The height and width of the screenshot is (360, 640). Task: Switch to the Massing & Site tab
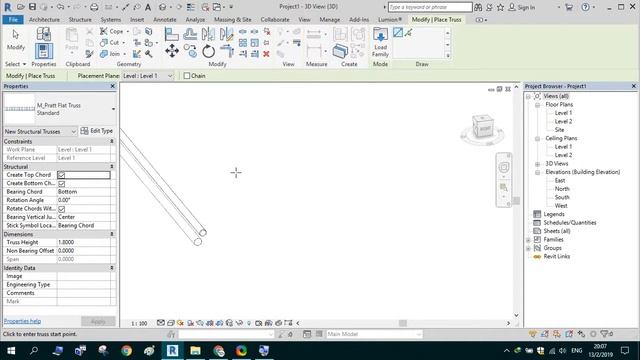point(233,20)
